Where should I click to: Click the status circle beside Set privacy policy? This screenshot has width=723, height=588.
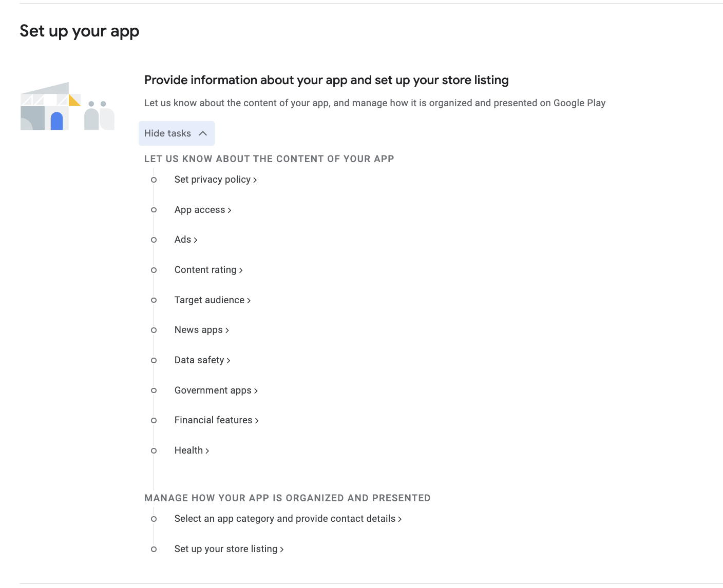[154, 180]
